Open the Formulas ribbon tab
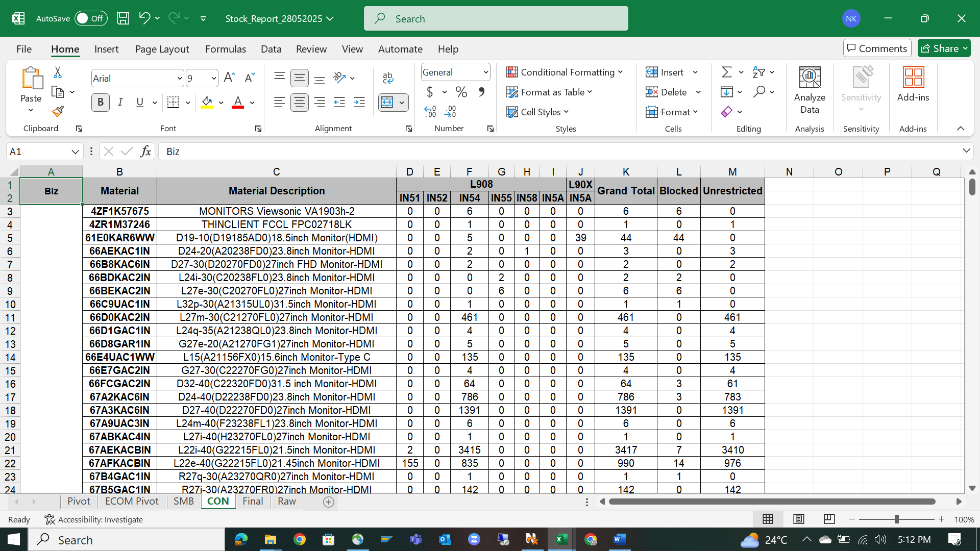980x551 pixels. (225, 49)
